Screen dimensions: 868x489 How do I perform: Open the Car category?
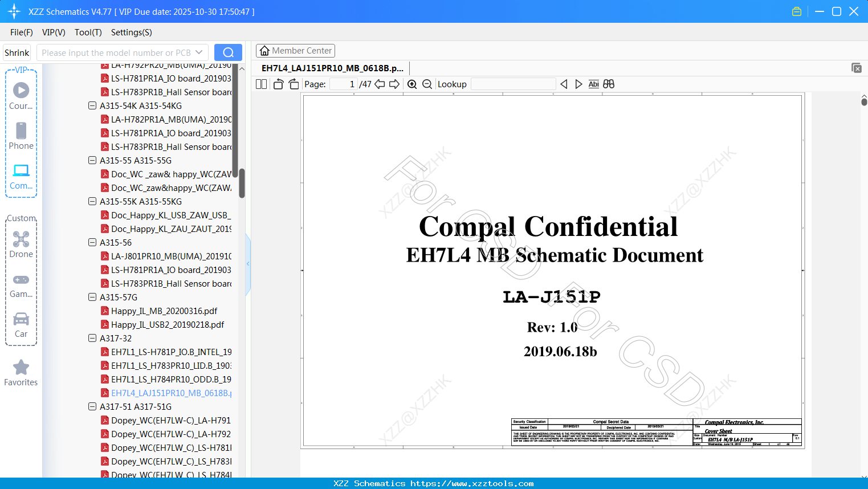point(21,325)
